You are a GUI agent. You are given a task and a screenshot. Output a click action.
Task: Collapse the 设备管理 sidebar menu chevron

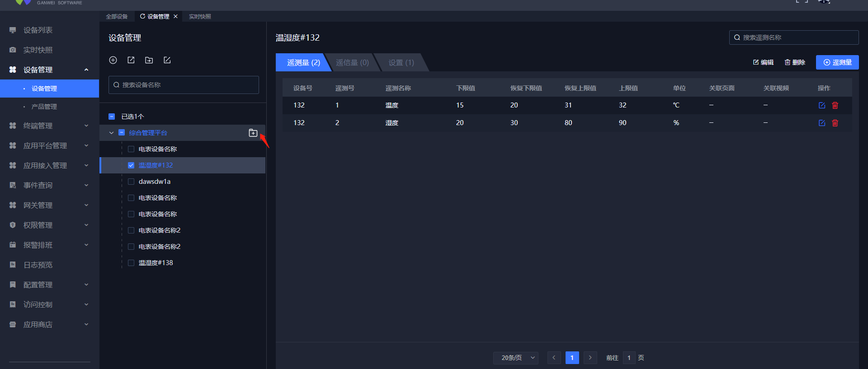pyautogui.click(x=86, y=70)
